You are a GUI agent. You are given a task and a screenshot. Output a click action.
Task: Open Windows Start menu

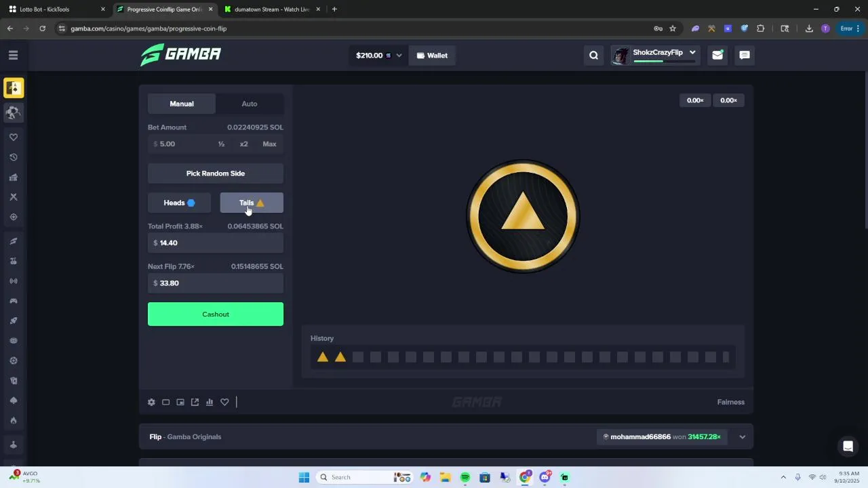pyautogui.click(x=304, y=477)
